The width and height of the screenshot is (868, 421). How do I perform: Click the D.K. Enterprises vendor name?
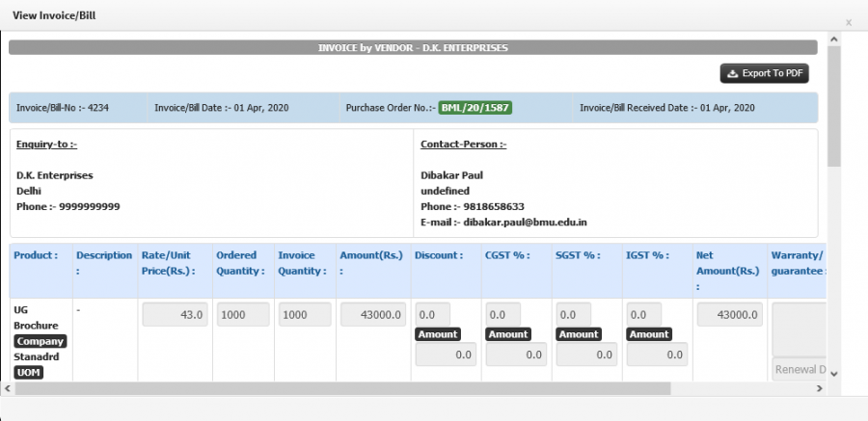click(x=55, y=176)
